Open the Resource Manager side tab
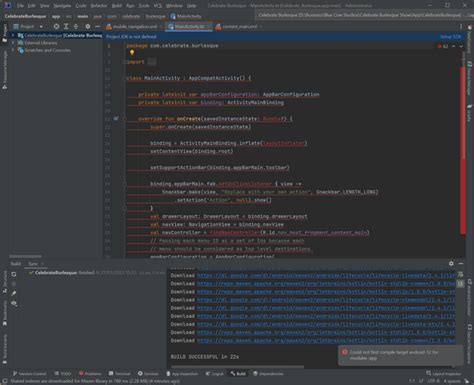The height and width of the screenshot is (385, 474). [5, 70]
